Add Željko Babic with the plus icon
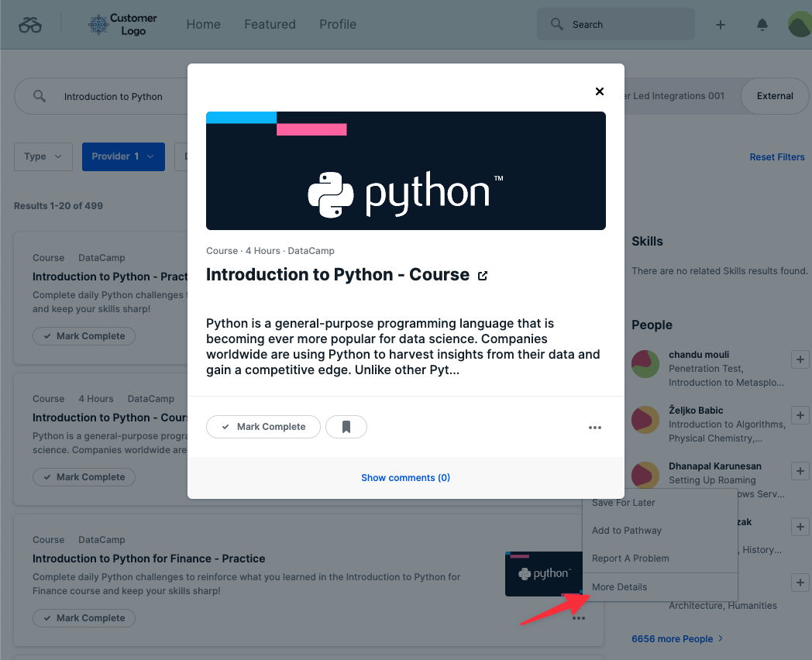The height and width of the screenshot is (660, 812). (x=800, y=415)
